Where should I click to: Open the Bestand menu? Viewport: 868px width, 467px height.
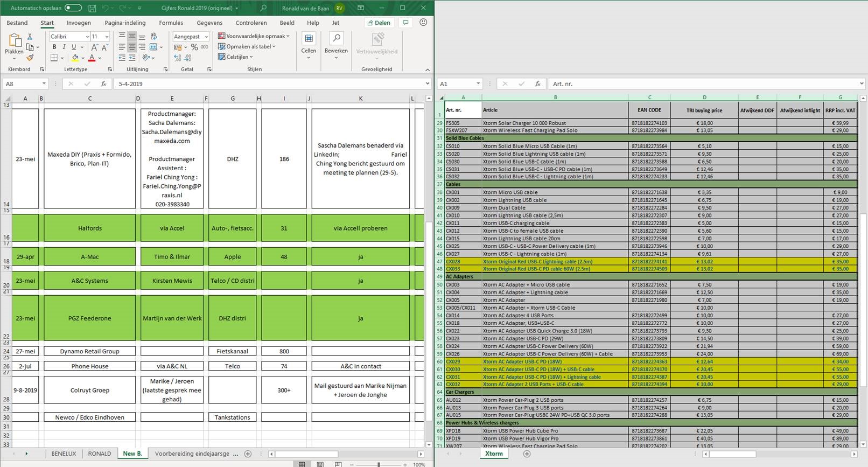[17, 23]
